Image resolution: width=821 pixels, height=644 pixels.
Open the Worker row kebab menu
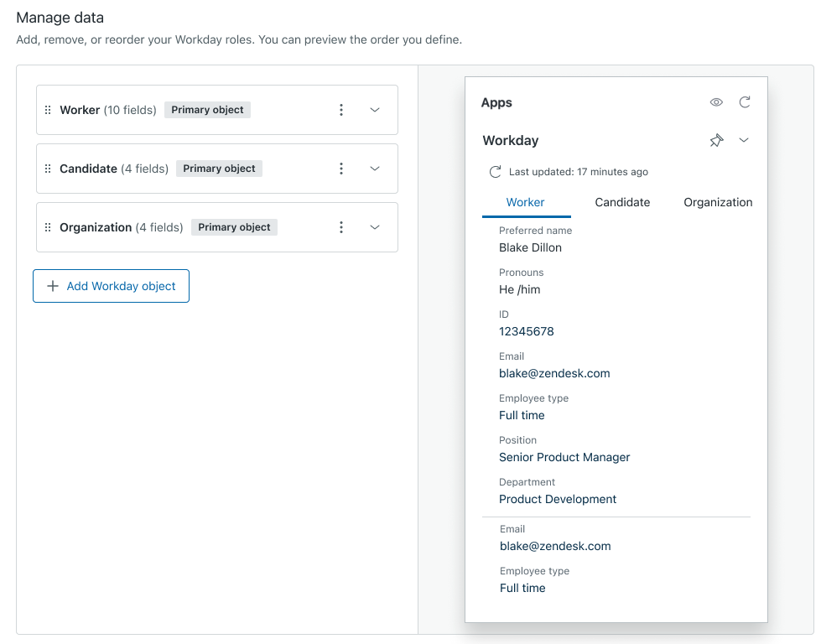(340, 110)
